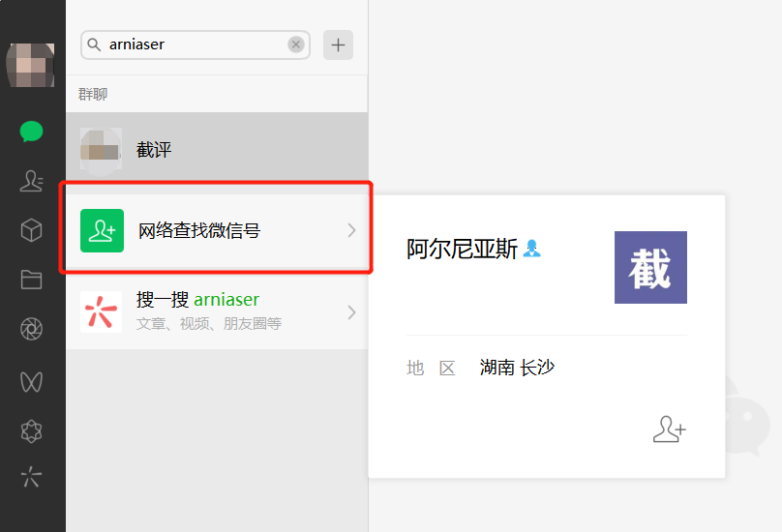Viewport: 782px width, 532px height.
Task: Open the 截评 group chat
Action: tap(217, 149)
